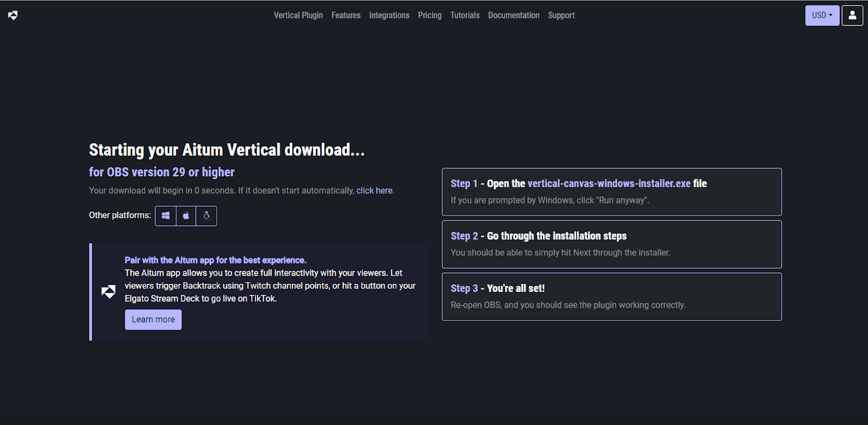
Task: Navigate to Pricing
Action: tap(430, 15)
